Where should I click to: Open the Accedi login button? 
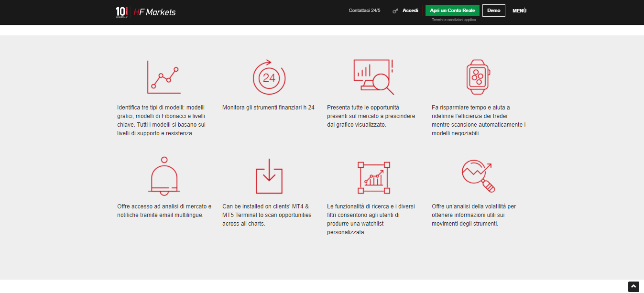pos(405,11)
